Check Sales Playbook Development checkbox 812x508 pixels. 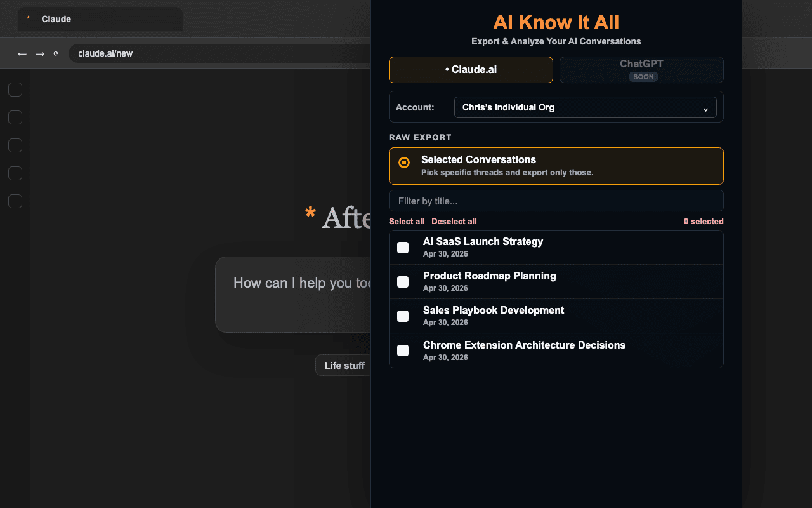pyautogui.click(x=403, y=316)
